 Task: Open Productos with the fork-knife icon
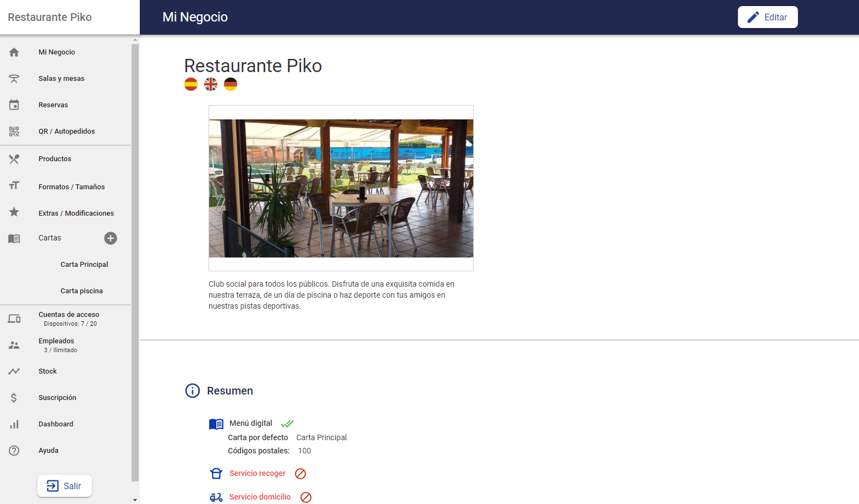(x=14, y=159)
